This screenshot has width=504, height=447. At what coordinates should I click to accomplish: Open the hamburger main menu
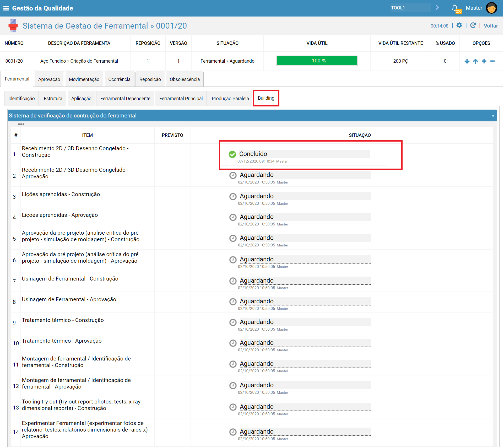tap(6, 8)
